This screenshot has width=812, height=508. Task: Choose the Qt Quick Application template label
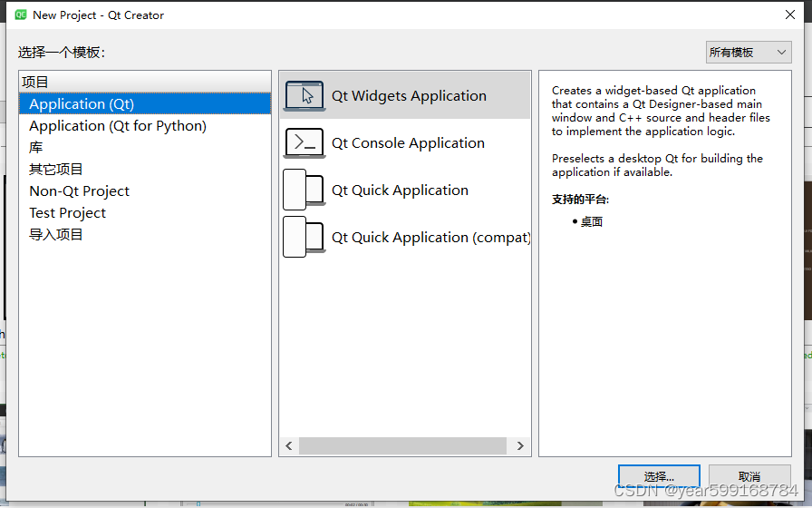[400, 190]
